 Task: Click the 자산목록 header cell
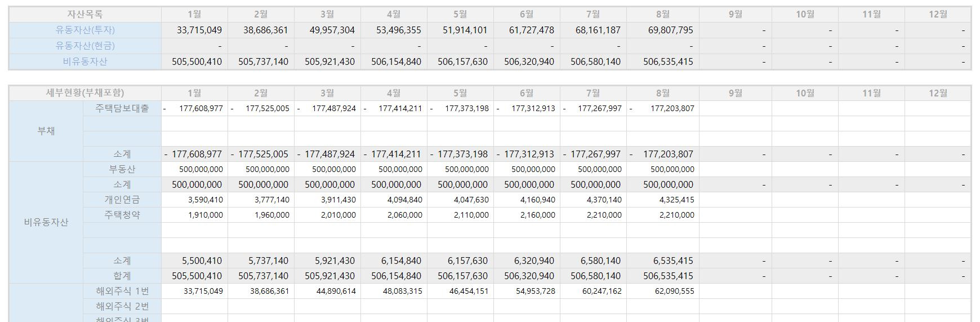(x=85, y=14)
